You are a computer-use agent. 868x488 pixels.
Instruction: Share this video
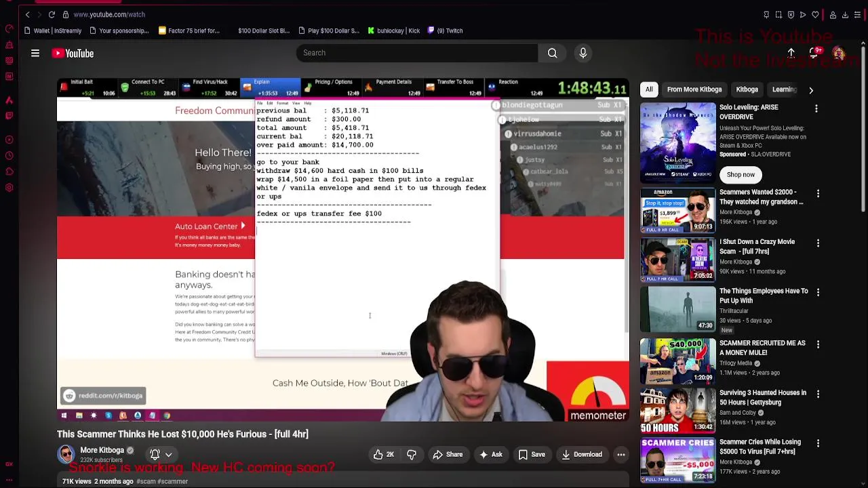coord(448,455)
